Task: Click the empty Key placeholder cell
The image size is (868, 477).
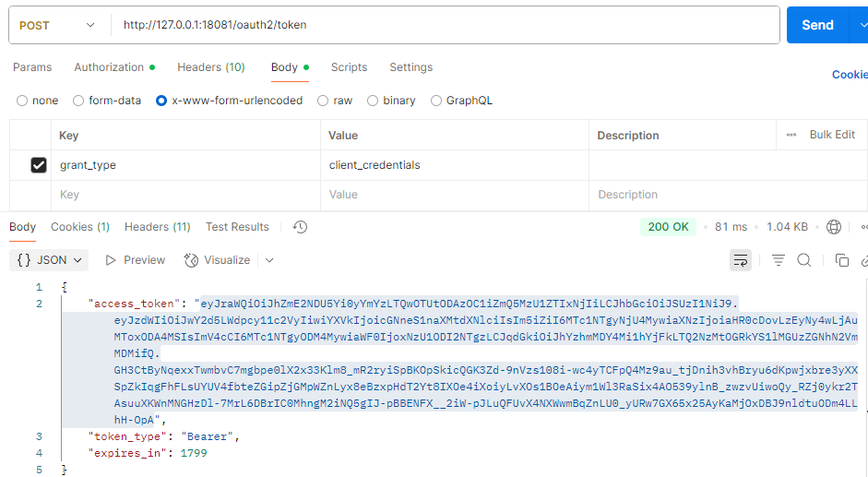Action: (x=186, y=195)
